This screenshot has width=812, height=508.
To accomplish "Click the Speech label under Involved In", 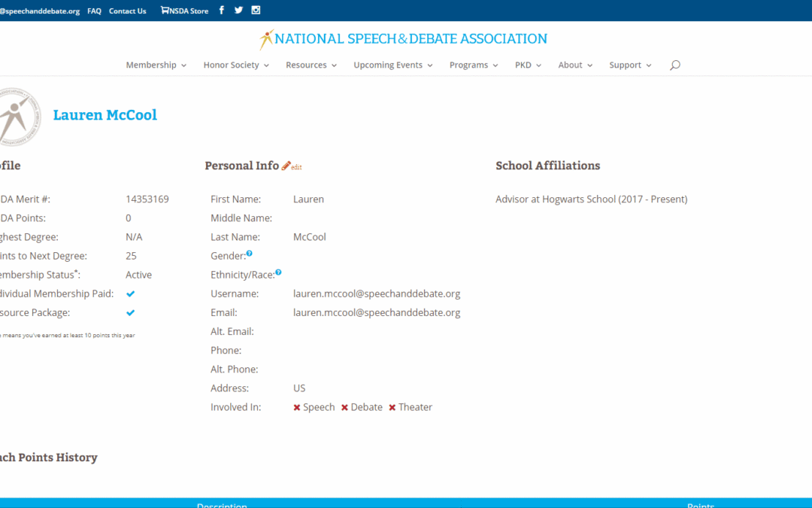I will (319, 407).
